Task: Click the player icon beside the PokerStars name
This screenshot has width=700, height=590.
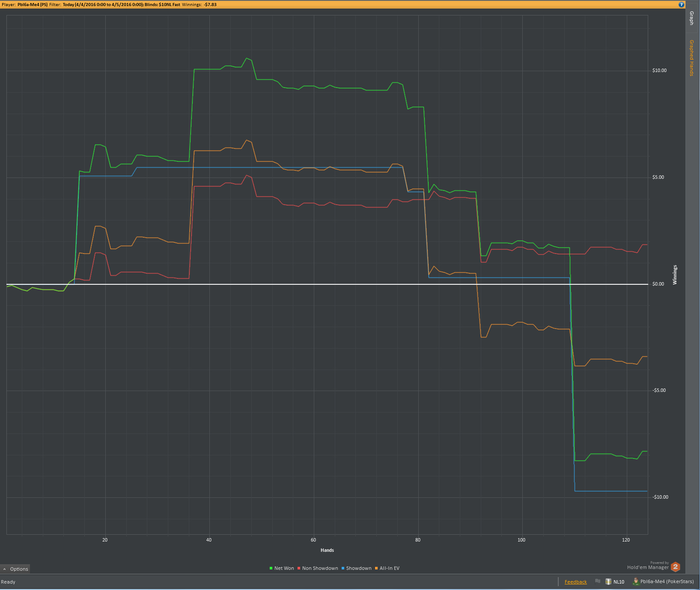Action: (x=636, y=582)
